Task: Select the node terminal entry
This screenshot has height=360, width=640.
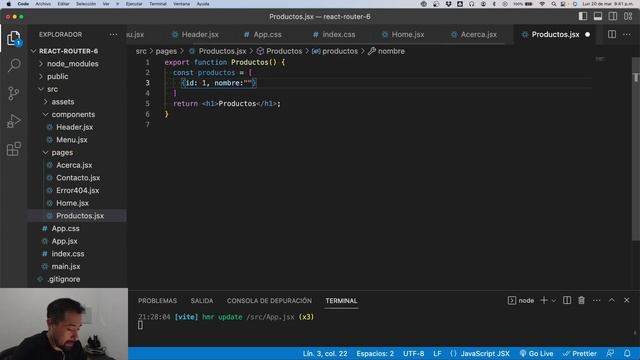Action: click(521, 300)
